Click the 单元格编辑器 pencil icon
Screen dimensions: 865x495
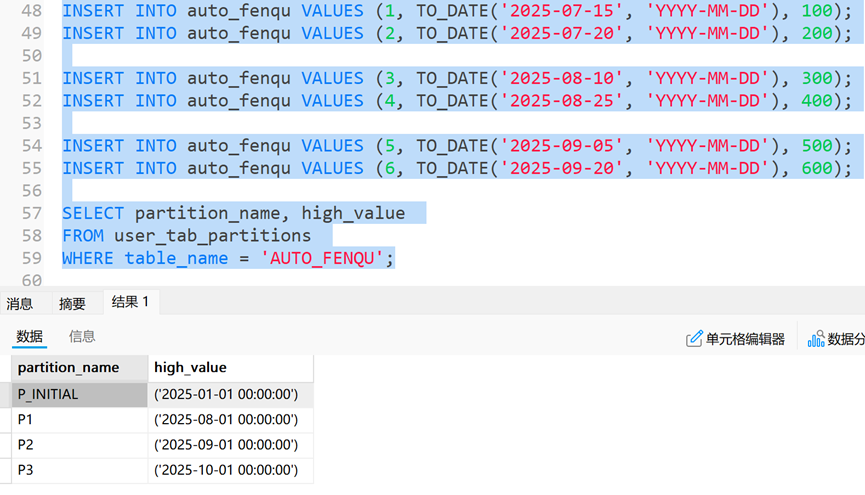(x=695, y=339)
